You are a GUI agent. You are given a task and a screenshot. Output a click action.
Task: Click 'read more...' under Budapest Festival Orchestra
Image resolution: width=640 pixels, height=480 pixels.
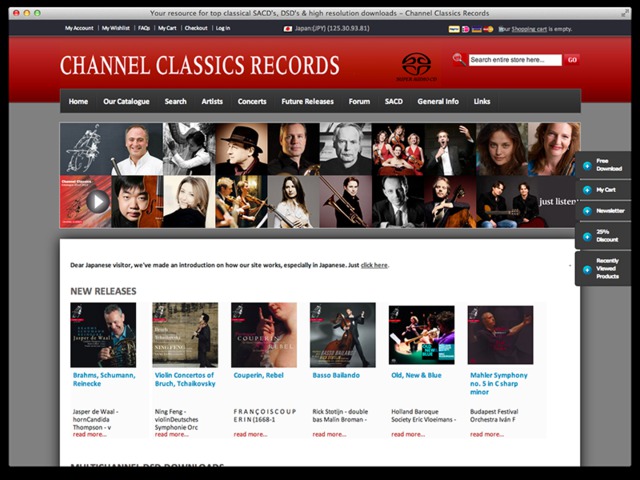487,435
